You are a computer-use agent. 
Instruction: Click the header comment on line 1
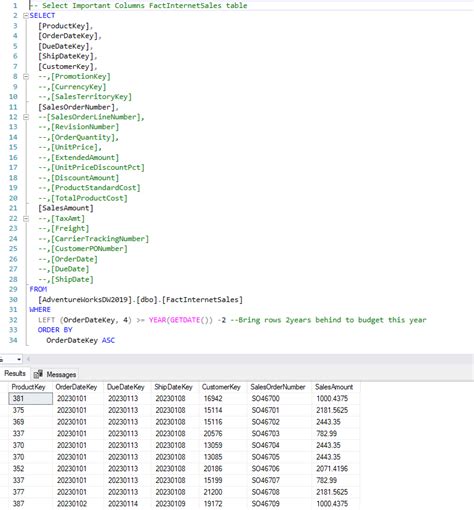138,6
